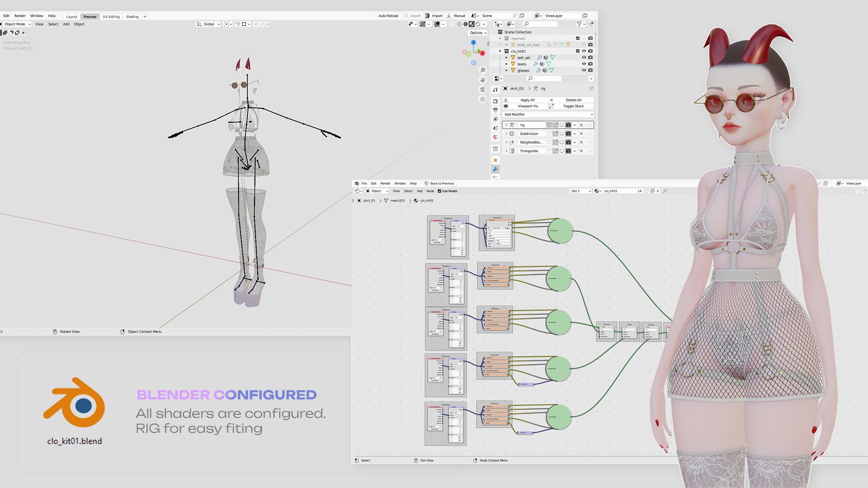Click the clo_kit01 material name field
The height and width of the screenshot is (488, 868).
pos(619,191)
